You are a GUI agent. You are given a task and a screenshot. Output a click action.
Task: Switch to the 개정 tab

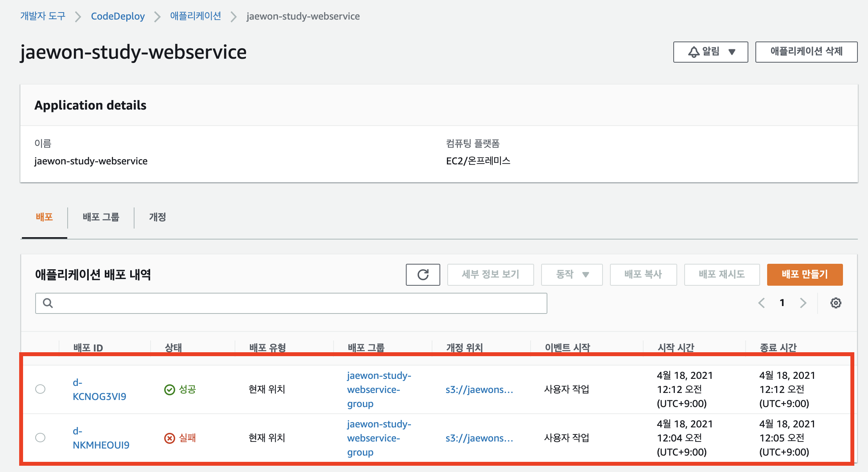[157, 217]
